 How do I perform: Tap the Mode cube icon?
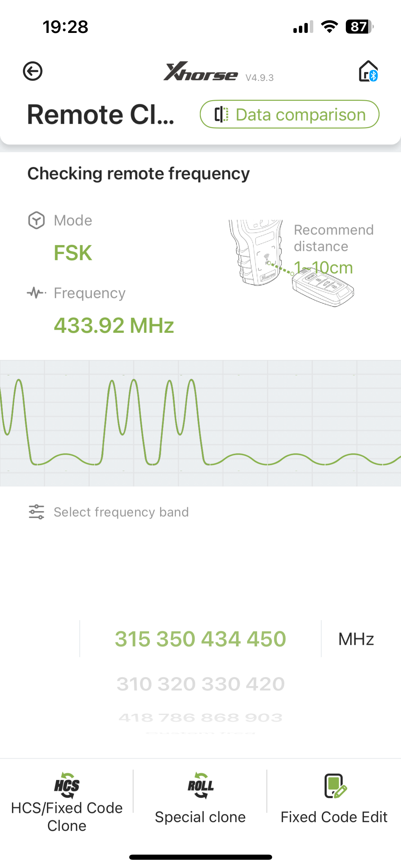point(36,220)
